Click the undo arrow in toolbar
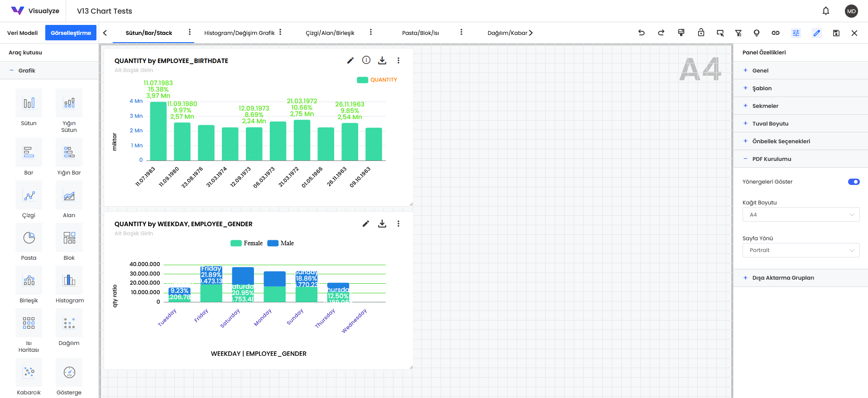The width and height of the screenshot is (868, 398). pyautogui.click(x=641, y=33)
